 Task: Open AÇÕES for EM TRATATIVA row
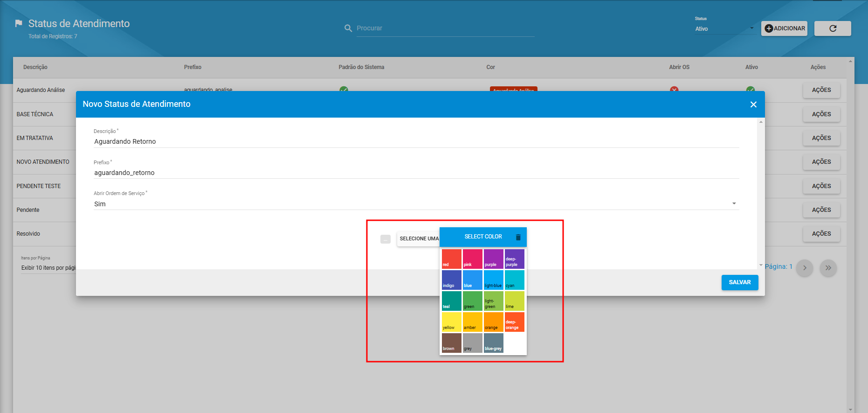tap(821, 138)
